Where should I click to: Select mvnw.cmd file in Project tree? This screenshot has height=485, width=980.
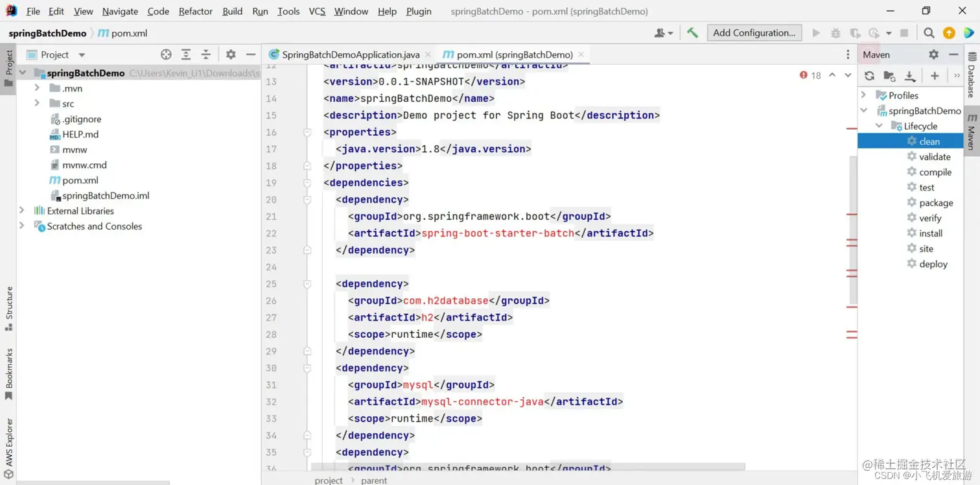[85, 165]
